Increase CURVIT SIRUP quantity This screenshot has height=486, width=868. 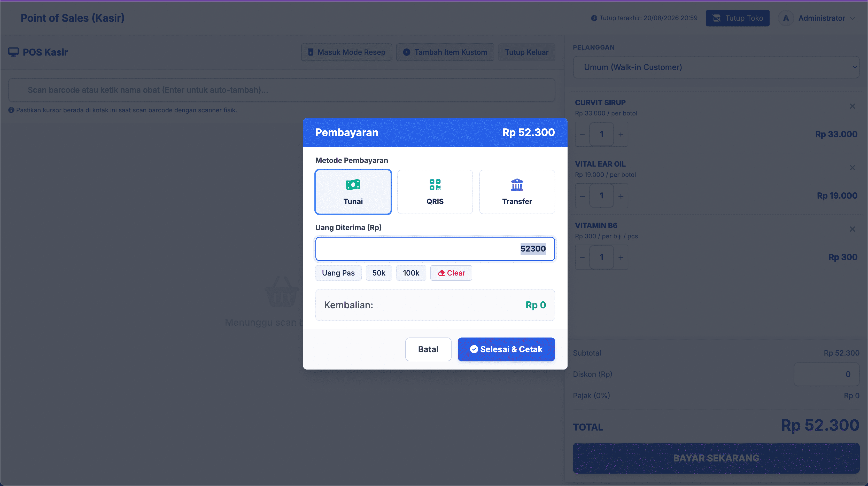point(621,134)
